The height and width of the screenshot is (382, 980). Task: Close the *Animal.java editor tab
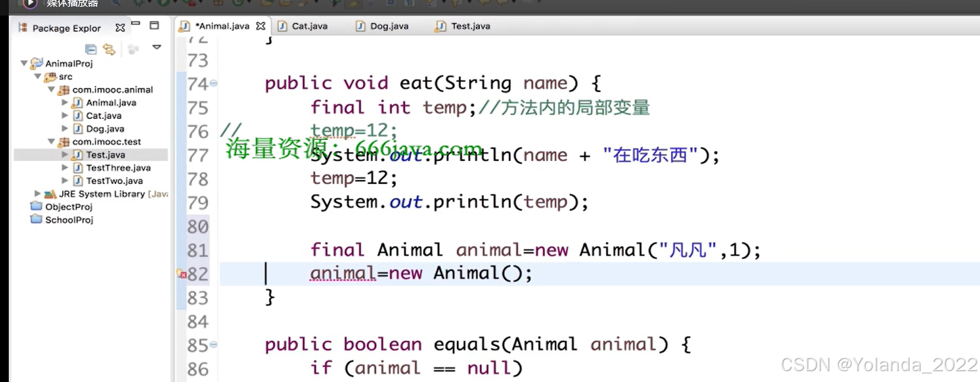pos(261,26)
